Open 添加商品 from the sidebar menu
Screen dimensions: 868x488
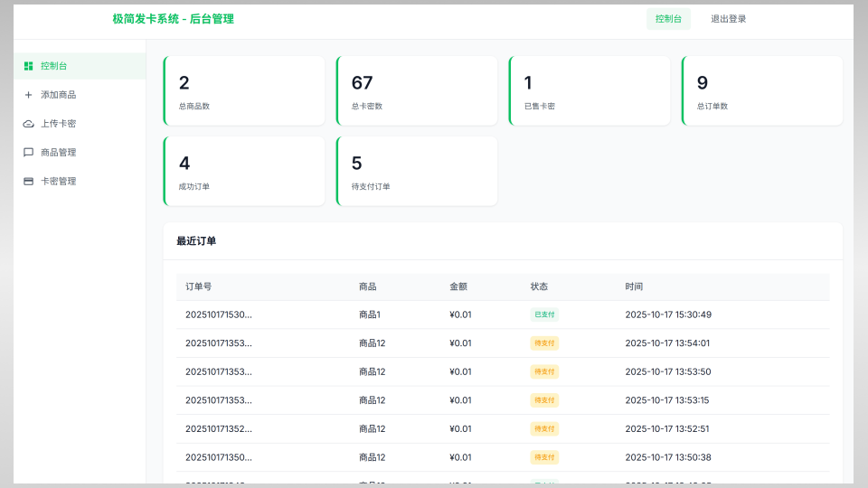click(x=58, y=95)
